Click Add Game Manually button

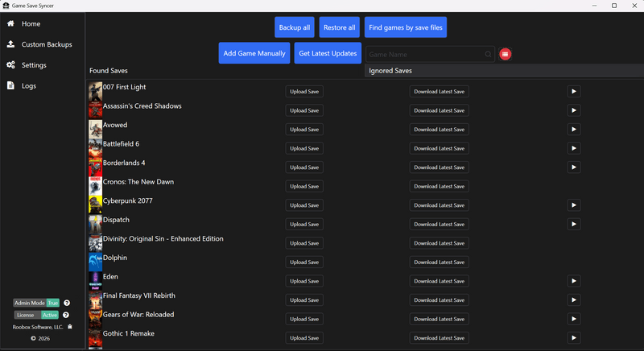[254, 53]
